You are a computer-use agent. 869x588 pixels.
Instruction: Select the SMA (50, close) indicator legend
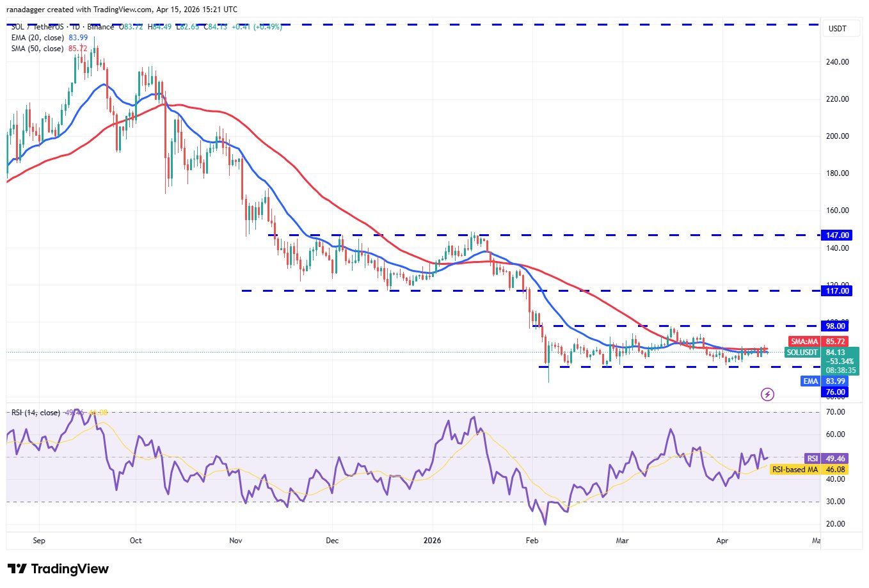pos(38,49)
